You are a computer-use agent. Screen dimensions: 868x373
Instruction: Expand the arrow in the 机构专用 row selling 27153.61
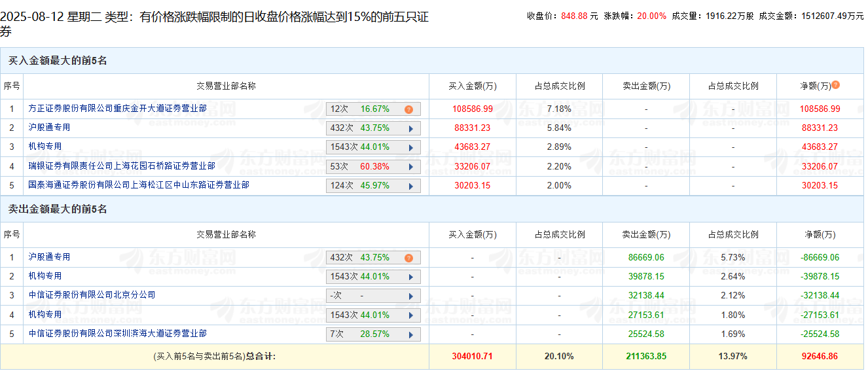pyautogui.click(x=411, y=315)
